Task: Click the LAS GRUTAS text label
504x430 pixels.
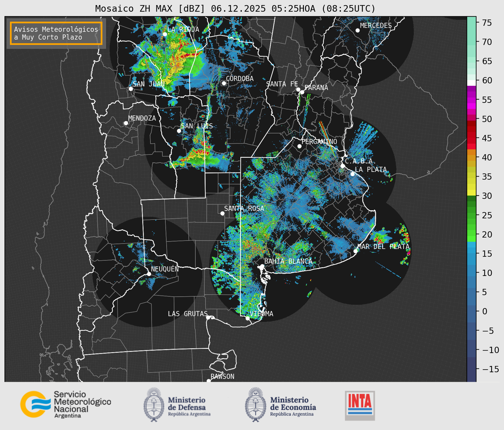Action: pos(188,314)
